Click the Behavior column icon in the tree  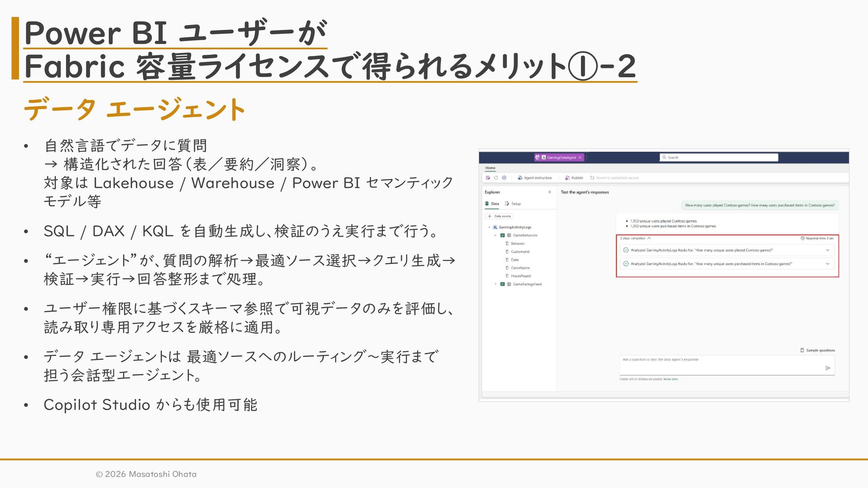tap(507, 244)
